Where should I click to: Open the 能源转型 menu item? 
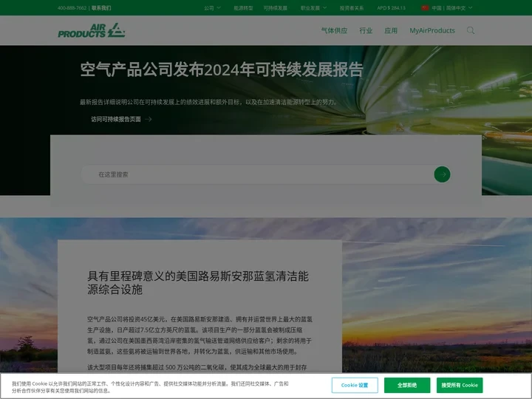[243, 8]
